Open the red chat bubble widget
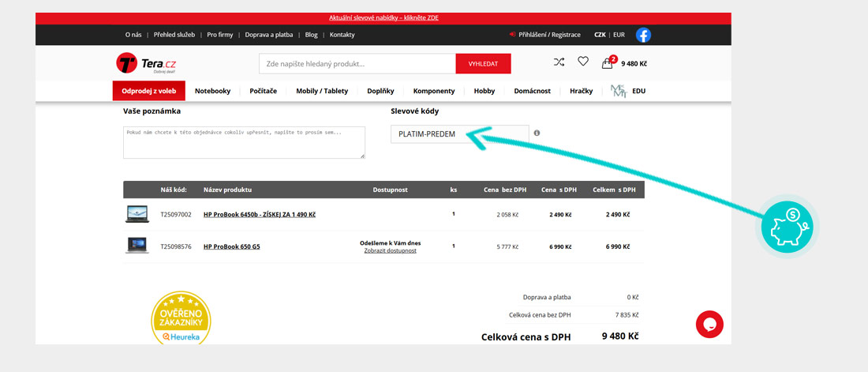The height and width of the screenshot is (372, 868). point(709,324)
